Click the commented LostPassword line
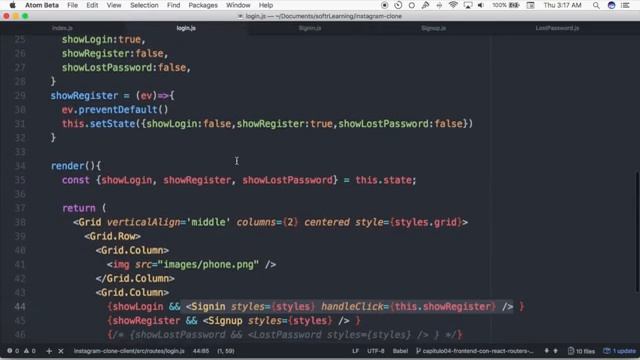 pos(285,335)
